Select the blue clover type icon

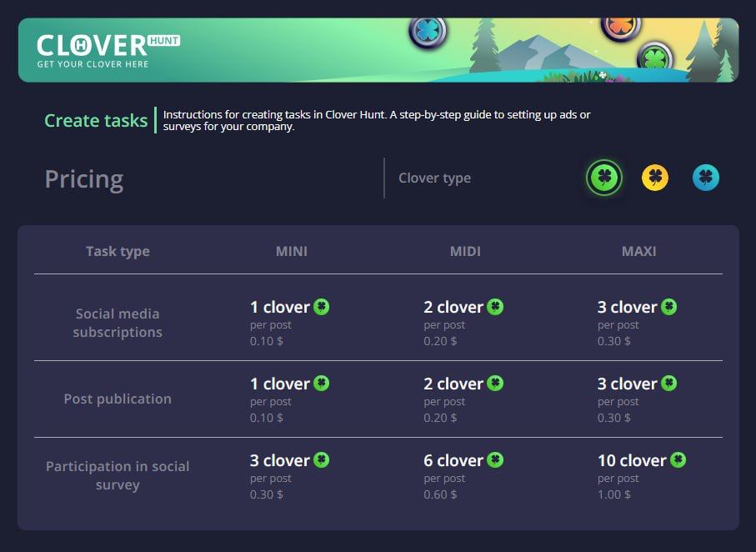pos(705,177)
